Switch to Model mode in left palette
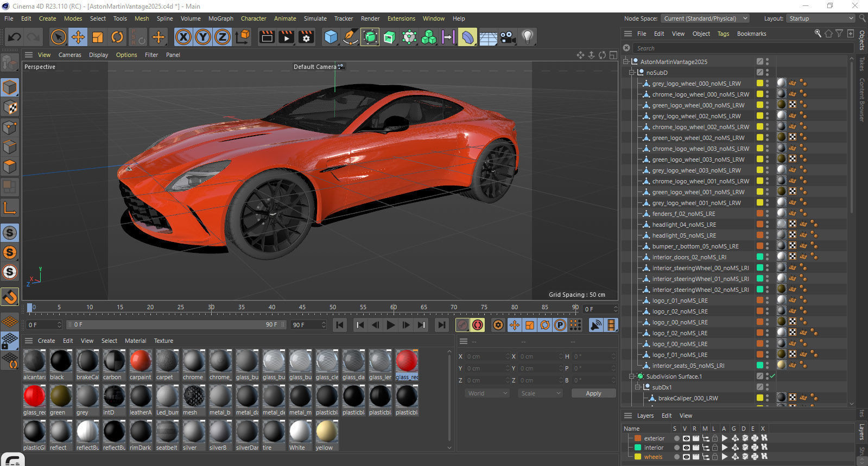868x466 pixels. 10,87
